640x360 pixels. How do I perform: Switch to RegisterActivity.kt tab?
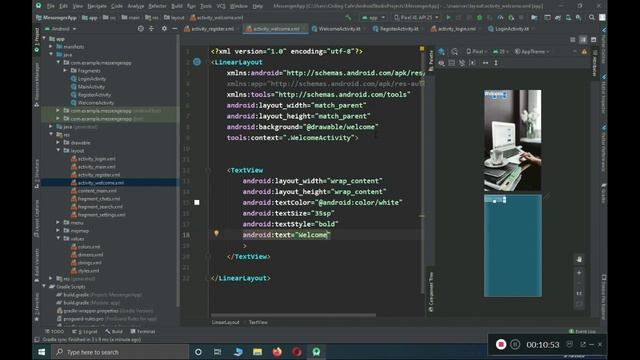click(396, 29)
